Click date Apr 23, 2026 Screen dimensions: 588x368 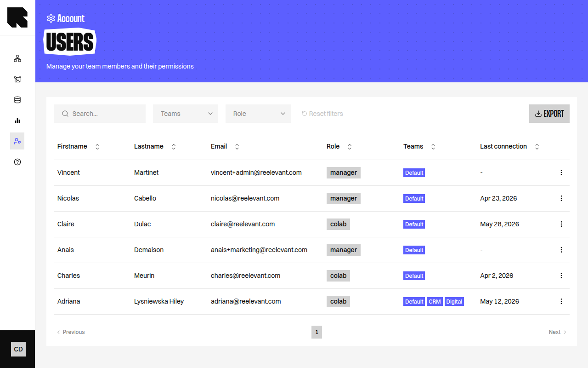click(498, 198)
